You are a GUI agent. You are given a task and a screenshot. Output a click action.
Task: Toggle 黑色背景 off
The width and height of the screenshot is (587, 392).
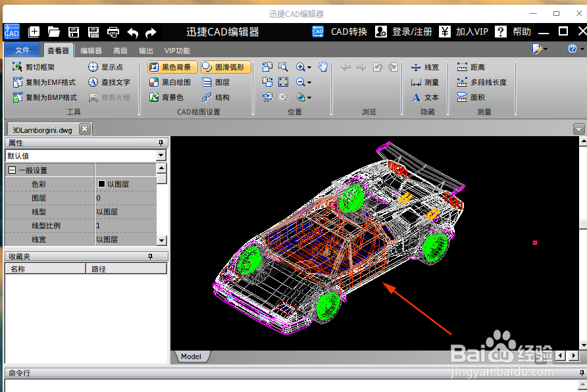point(172,67)
